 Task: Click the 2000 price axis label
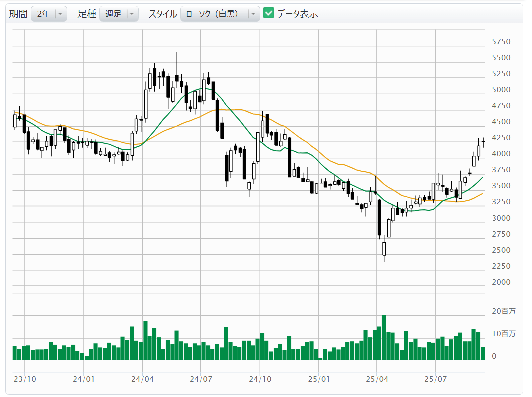pos(501,282)
